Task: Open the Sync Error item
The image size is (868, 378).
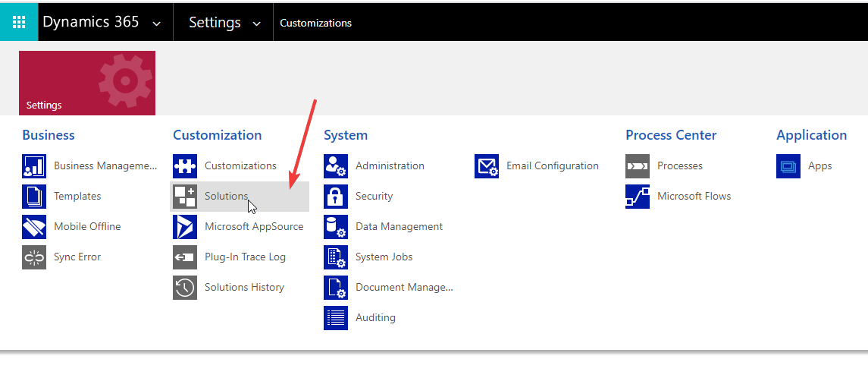Action: (77, 257)
